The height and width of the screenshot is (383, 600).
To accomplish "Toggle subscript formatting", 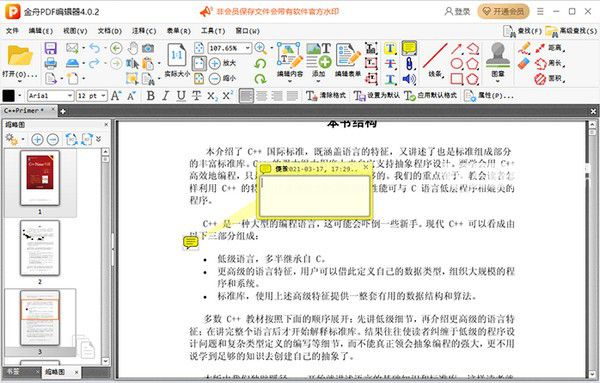I will click(x=212, y=96).
